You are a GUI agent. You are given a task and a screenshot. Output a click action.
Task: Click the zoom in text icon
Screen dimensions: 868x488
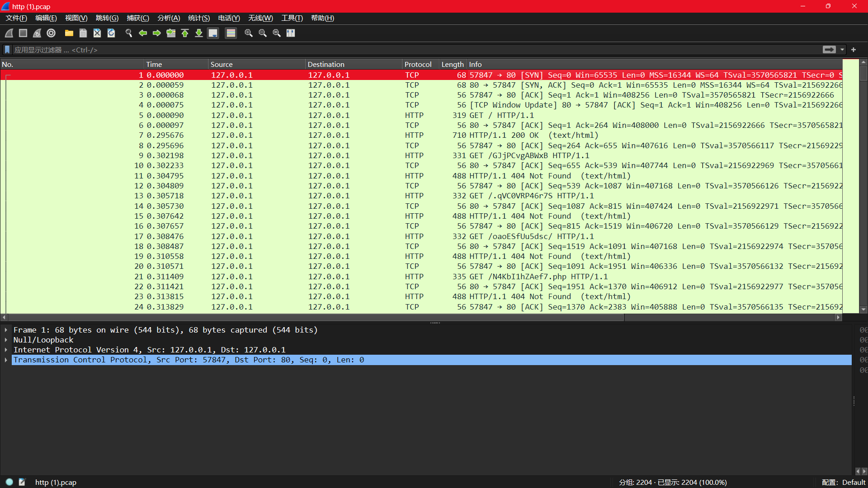click(x=249, y=33)
